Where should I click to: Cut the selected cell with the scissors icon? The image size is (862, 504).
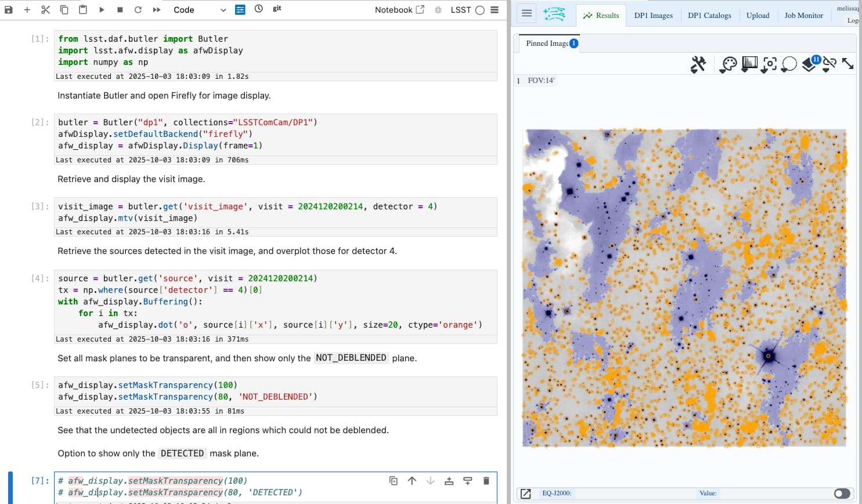pyautogui.click(x=46, y=10)
